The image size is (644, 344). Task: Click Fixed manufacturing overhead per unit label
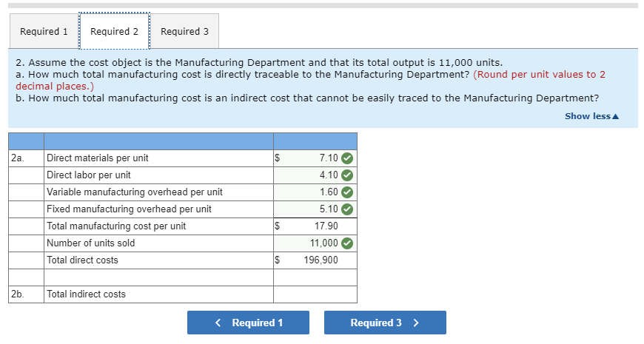tap(129, 209)
